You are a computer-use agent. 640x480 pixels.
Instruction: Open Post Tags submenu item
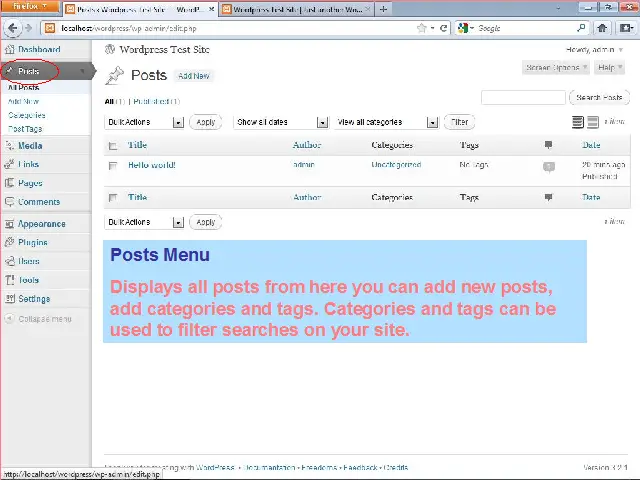pyautogui.click(x=25, y=129)
